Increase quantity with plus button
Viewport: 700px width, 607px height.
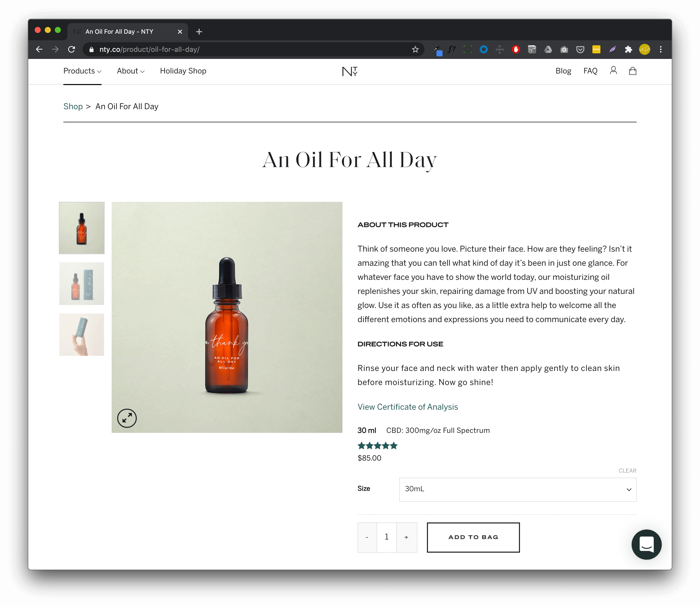(x=406, y=537)
